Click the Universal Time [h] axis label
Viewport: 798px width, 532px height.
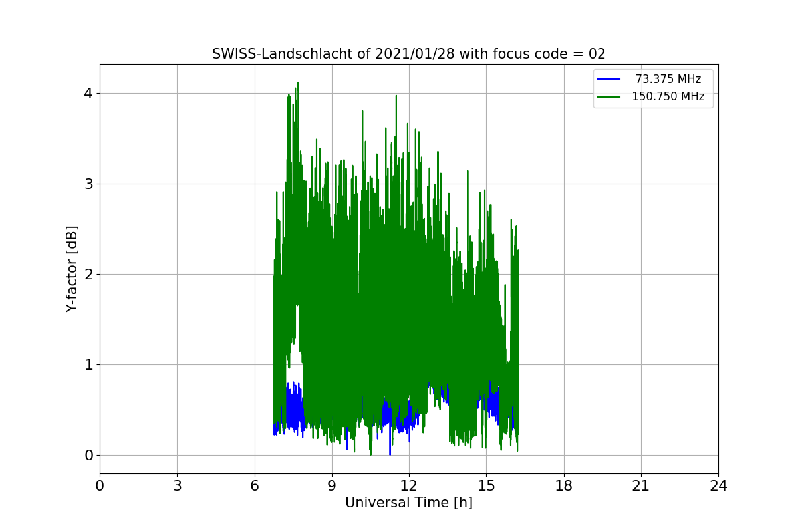pos(409,503)
